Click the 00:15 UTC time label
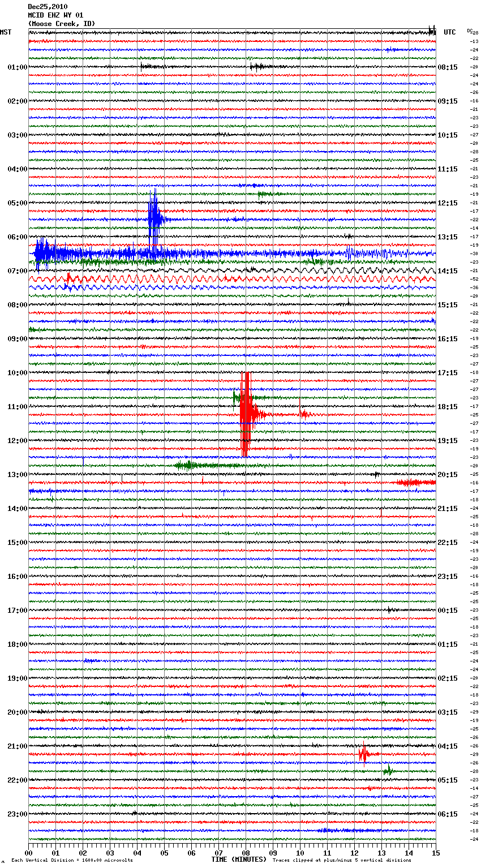 (448, 611)
